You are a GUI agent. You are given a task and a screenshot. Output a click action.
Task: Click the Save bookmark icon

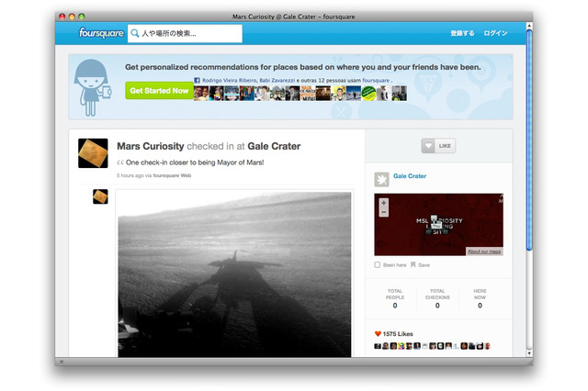[413, 264]
